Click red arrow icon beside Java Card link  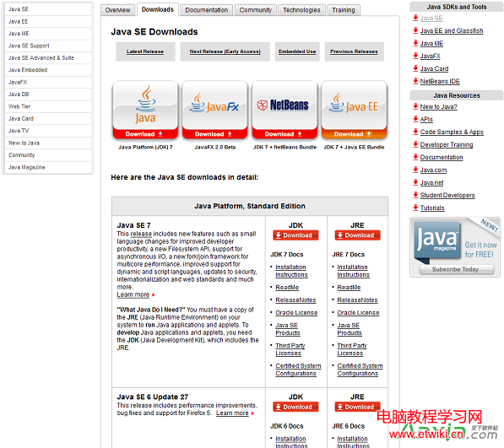(415, 68)
